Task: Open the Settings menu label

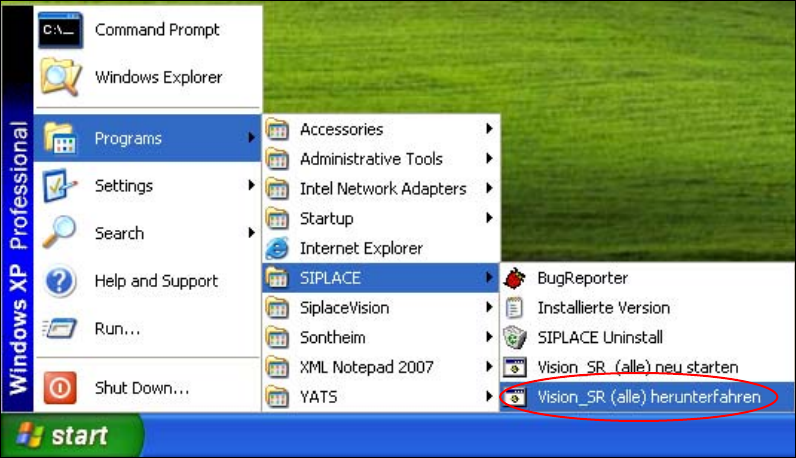Action: point(123,186)
